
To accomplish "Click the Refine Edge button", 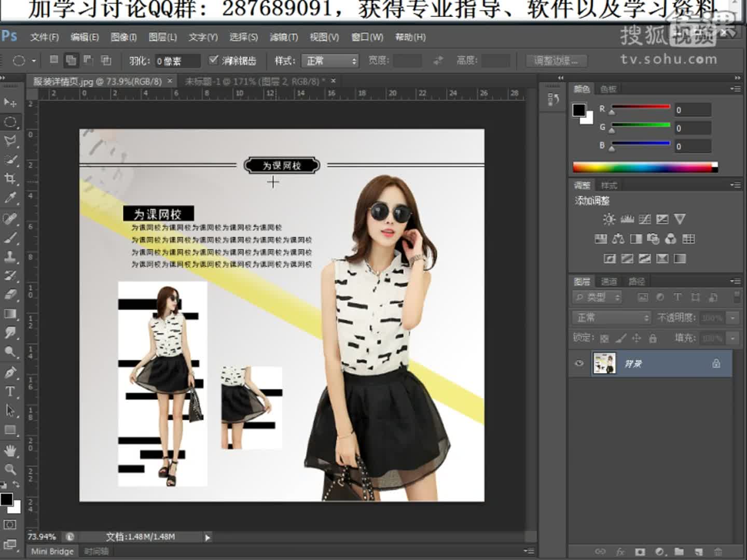I will click(556, 61).
